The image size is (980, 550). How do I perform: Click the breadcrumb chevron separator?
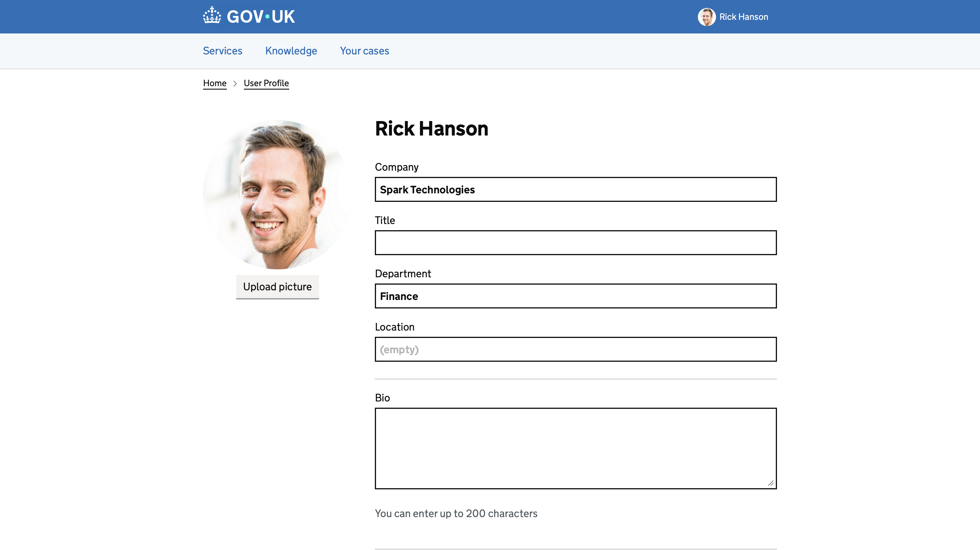tap(235, 83)
